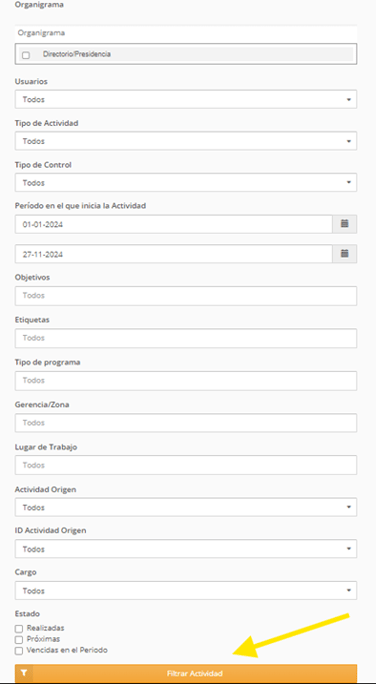Screen dimensions: 376x684
Task: Open the Usuarios dropdown
Action: (186, 99)
